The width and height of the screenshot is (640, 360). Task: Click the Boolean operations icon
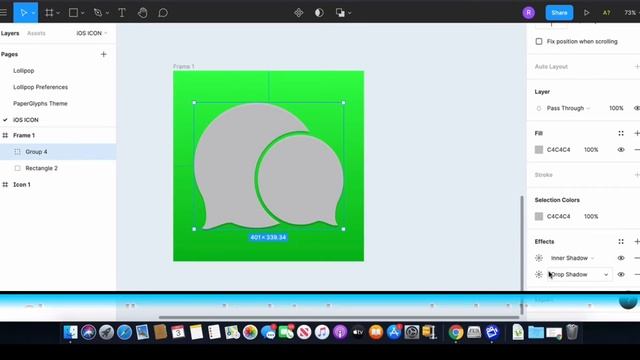pos(340,13)
